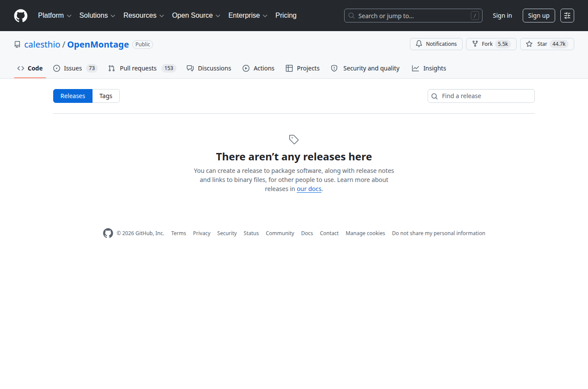
Task: Star the OpenMontage repository
Action: (547, 44)
